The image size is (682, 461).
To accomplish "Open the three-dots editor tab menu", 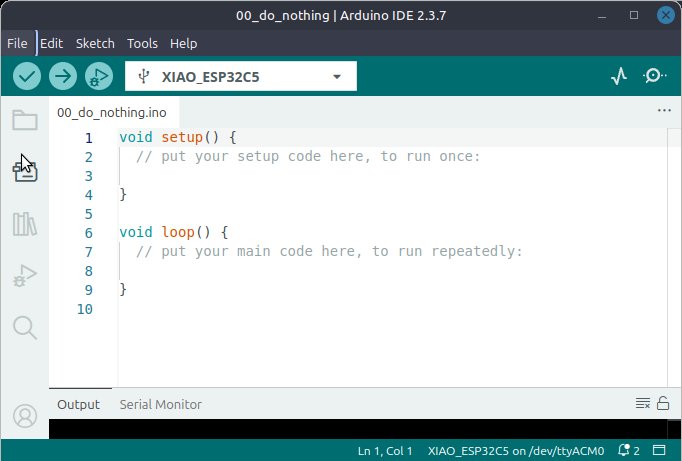I will [x=664, y=110].
